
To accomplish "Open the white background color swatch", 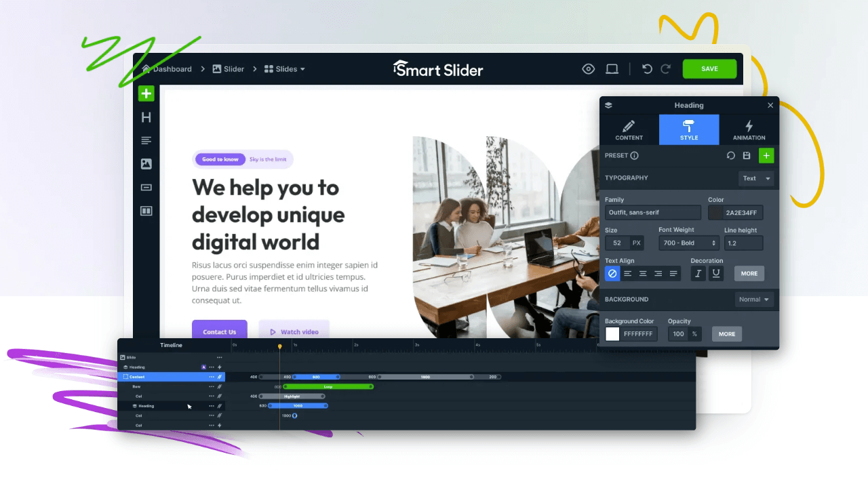I will coord(612,333).
